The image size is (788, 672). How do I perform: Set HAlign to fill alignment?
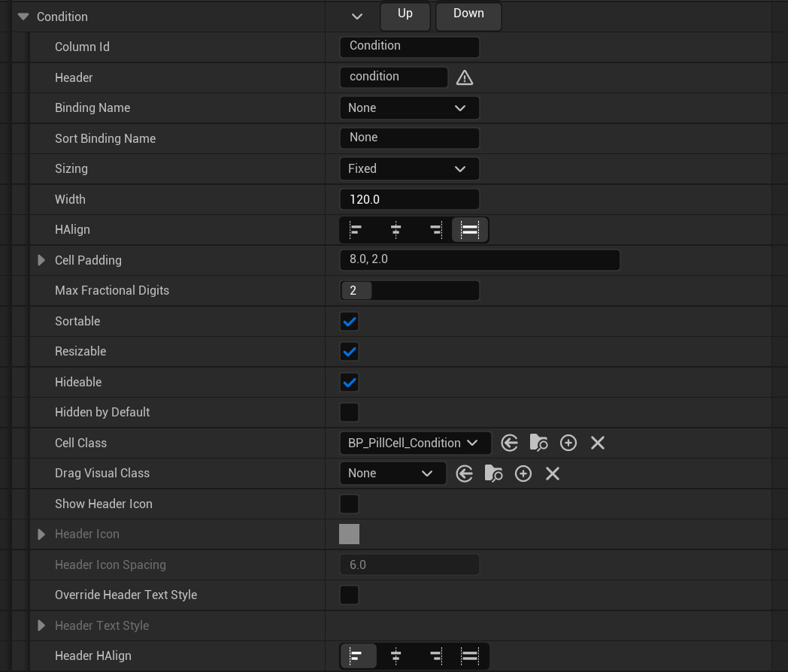click(x=470, y=230)
